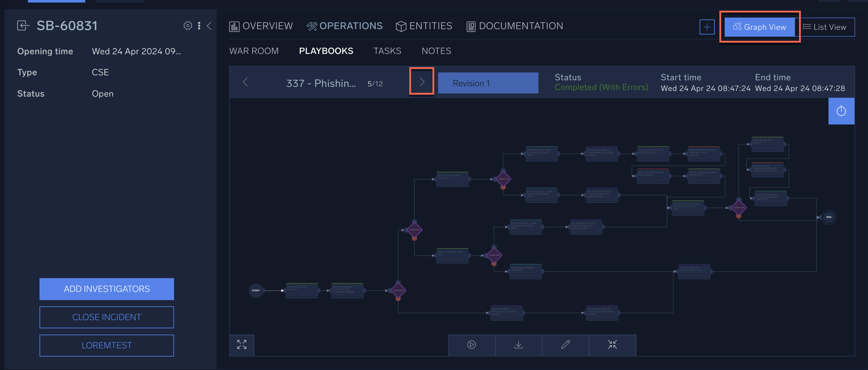The height and width of the screenshot is (370, 868).
Task: Open the WAR ROOM tab
Action: coord(254,51)
